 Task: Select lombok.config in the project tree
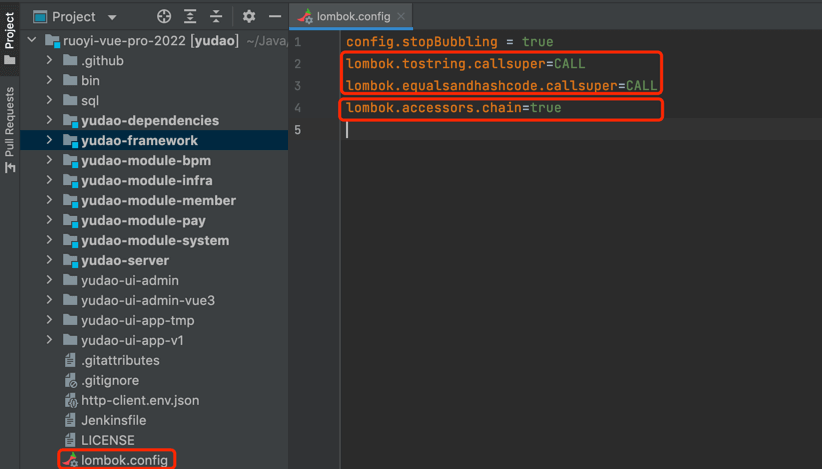click(124, 460)
